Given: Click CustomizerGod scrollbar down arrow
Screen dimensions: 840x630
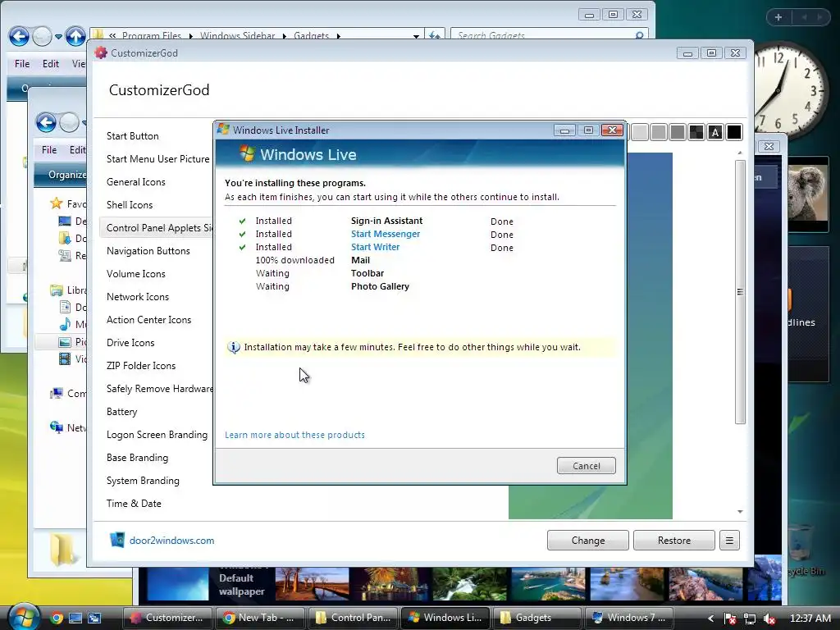Looking at the screenshot, I should click(740, 512).
